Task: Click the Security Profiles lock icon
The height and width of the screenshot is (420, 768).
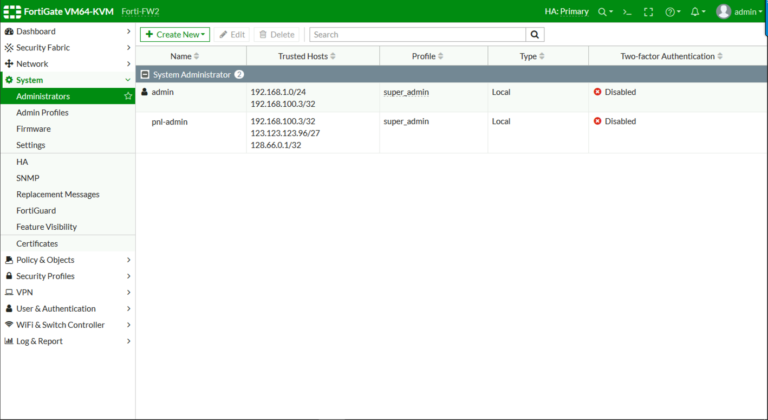Action: coord(9,276)
